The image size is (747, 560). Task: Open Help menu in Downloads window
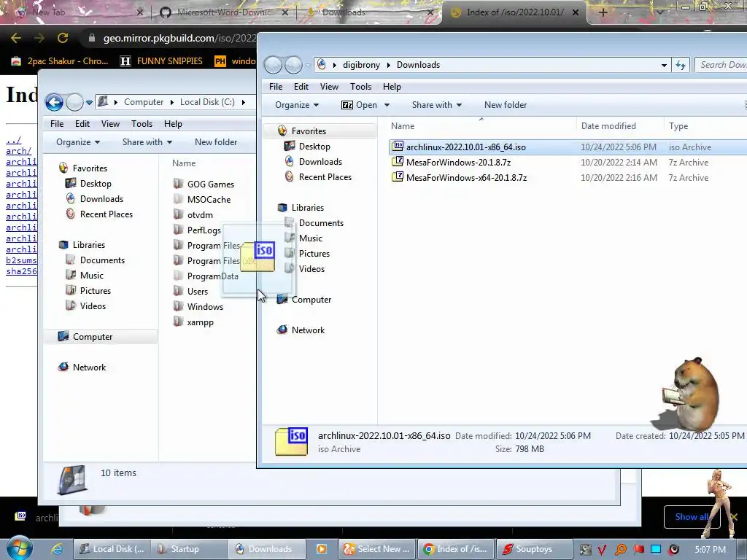(392, 87)
